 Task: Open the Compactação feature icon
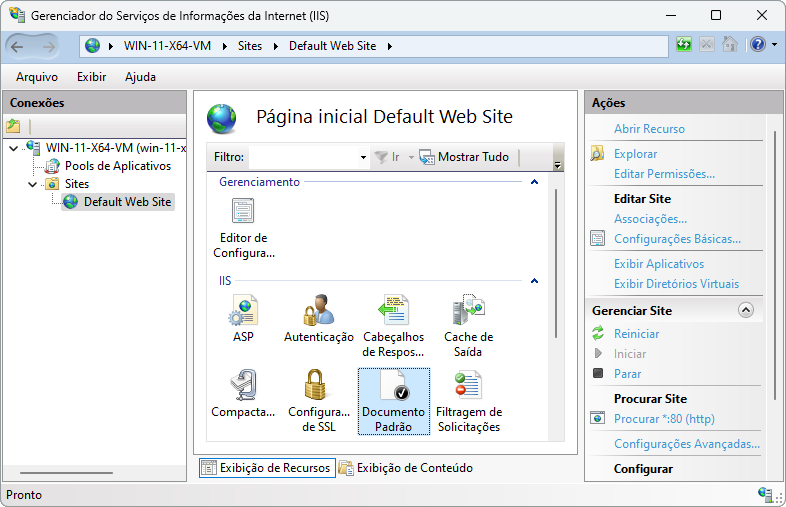(x=243, y=387)
